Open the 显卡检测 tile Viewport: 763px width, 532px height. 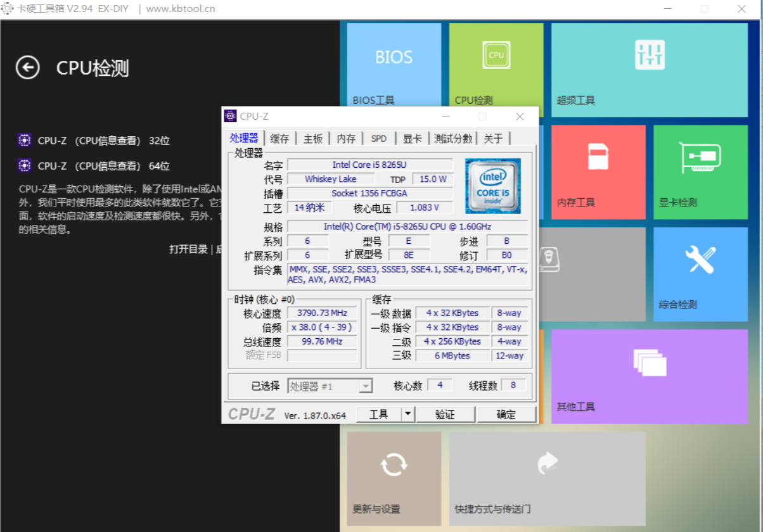pos(701,172)
